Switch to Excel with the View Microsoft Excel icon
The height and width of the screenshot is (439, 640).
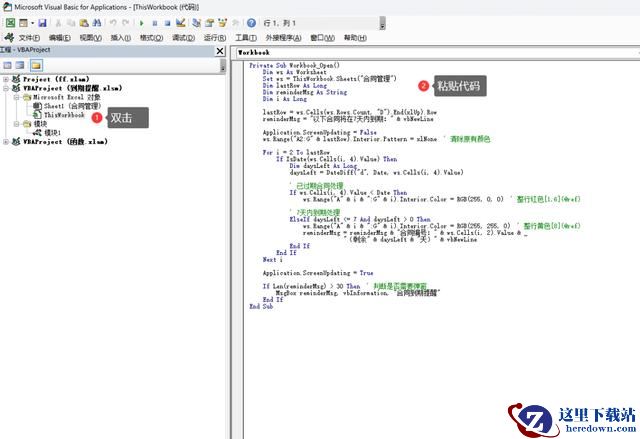10,23
